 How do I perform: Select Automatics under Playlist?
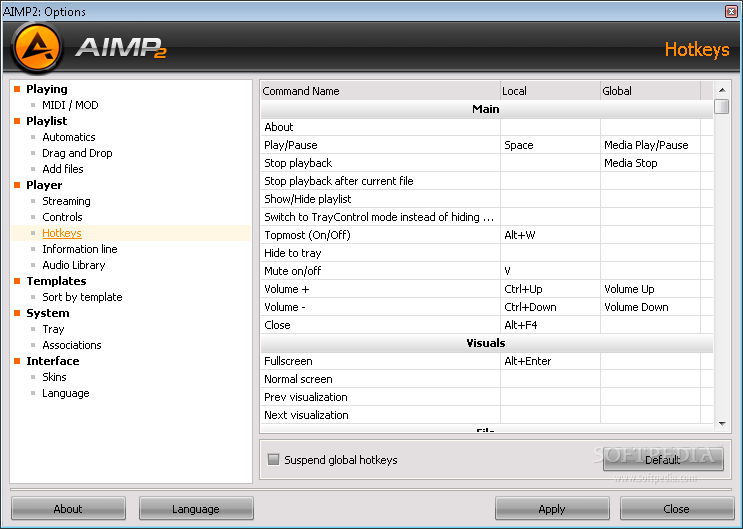(x=69, y=137)
